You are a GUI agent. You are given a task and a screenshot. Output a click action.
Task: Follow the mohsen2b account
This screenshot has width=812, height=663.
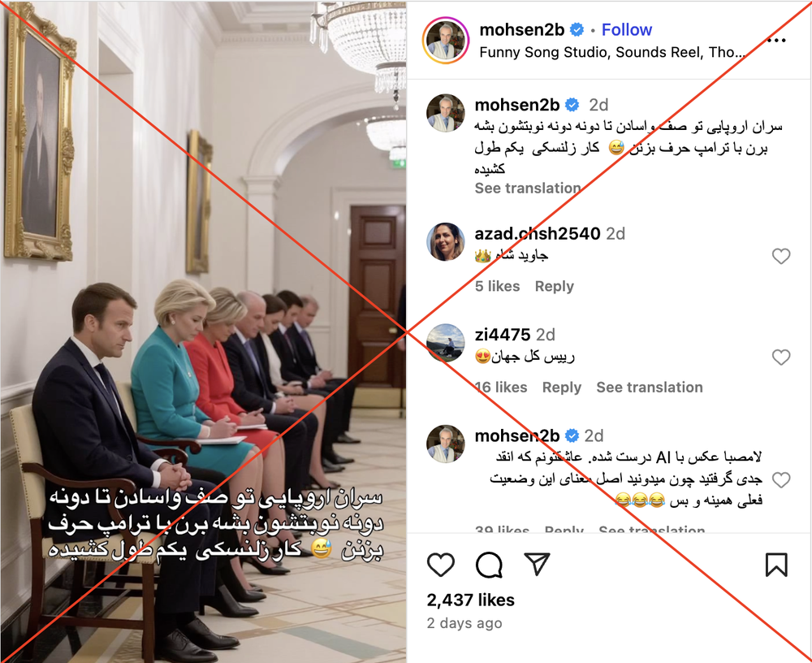point(627,30)
